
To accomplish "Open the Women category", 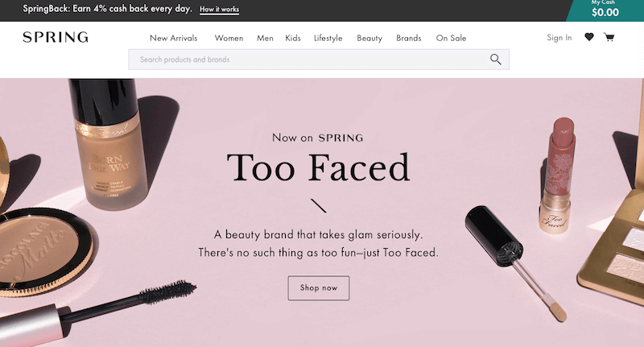I will point(229,38).
